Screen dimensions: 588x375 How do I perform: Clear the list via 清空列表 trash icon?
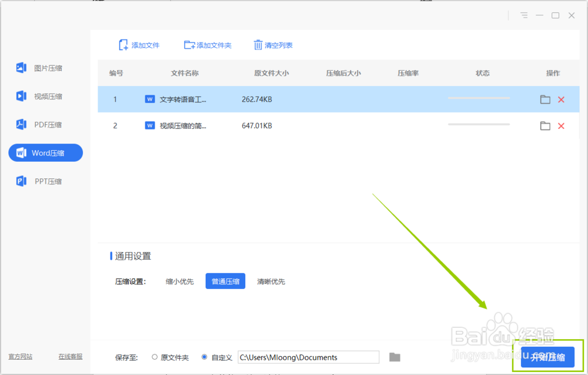click(258, 45)
